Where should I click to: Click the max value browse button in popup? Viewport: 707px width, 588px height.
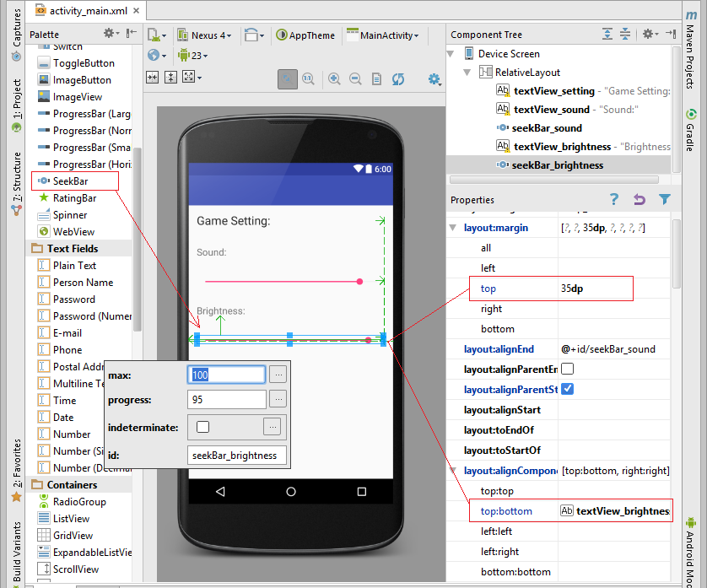point(279,374)
